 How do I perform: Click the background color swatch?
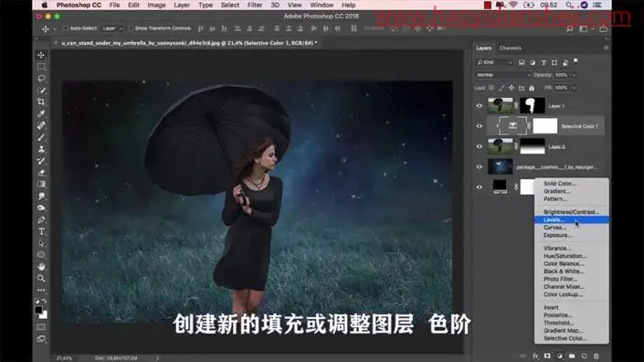43,314
